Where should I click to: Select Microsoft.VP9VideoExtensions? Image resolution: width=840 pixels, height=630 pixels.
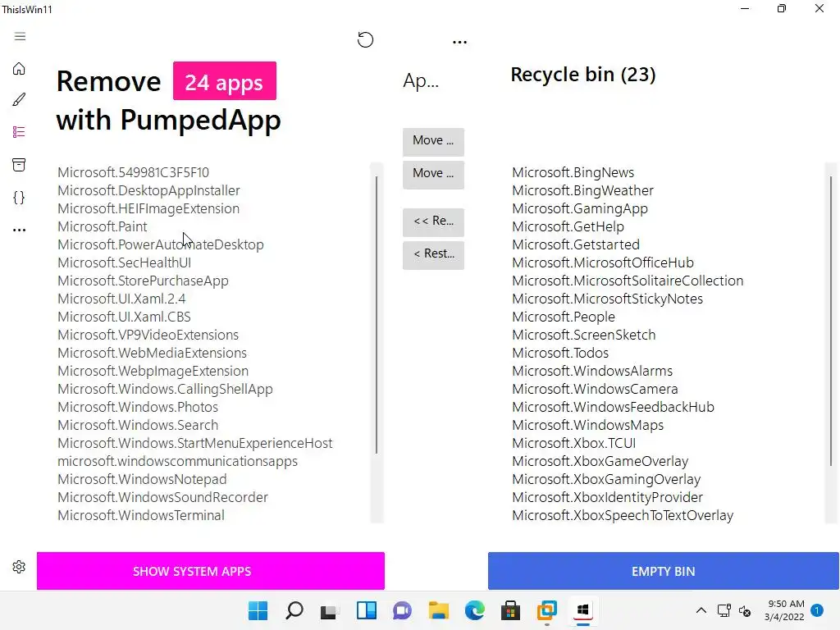(148, 335)
